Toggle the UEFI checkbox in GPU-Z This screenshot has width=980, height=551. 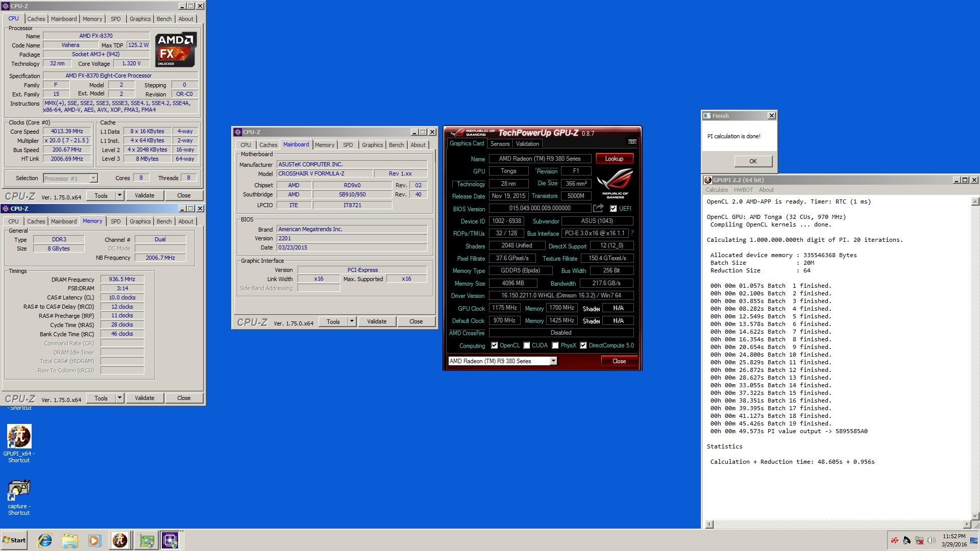(x=613, y=208)
